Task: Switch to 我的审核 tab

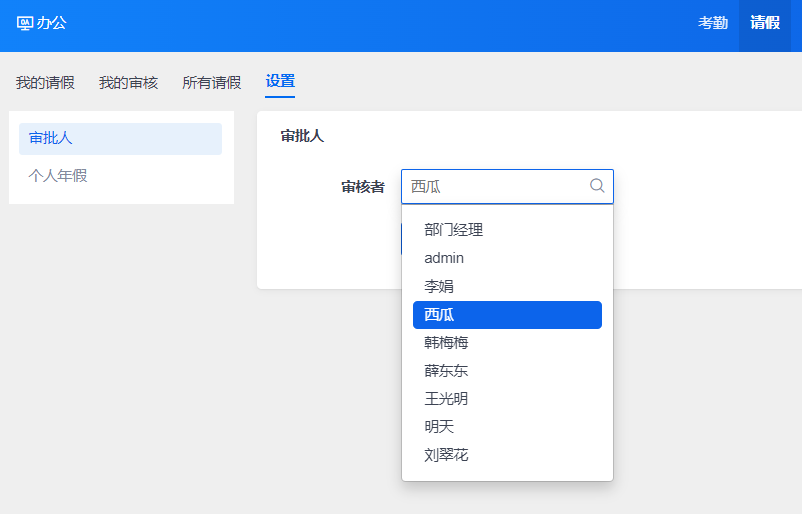Action: 128,83
